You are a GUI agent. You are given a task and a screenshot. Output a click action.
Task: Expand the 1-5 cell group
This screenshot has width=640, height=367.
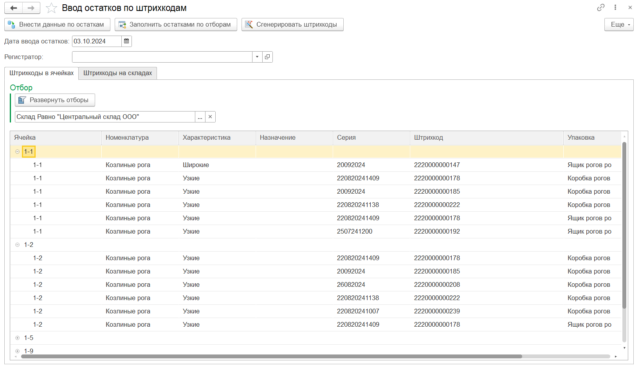[17, 338]
